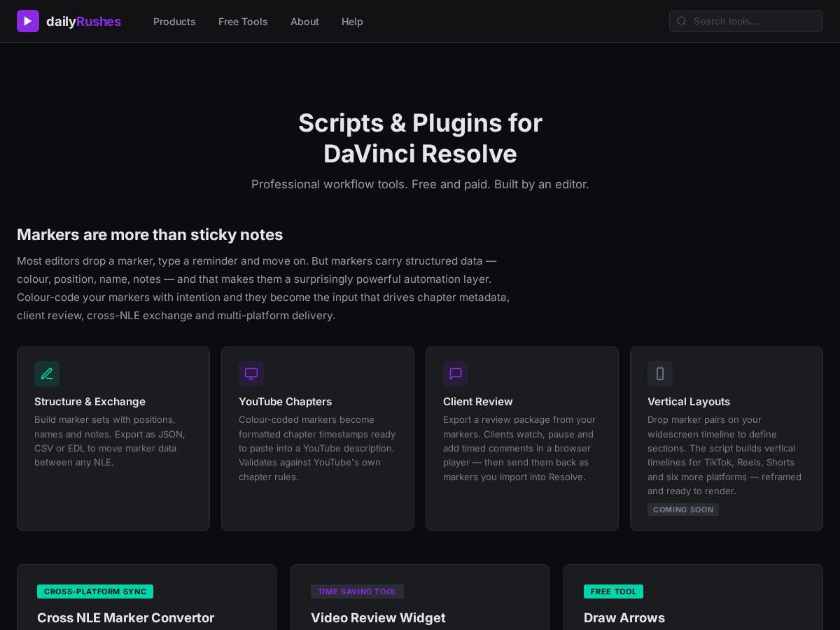The width and height of the screenshot is (840, 630).
Task: Click the Structure & Exchange description text
Action: coord(110,441)
